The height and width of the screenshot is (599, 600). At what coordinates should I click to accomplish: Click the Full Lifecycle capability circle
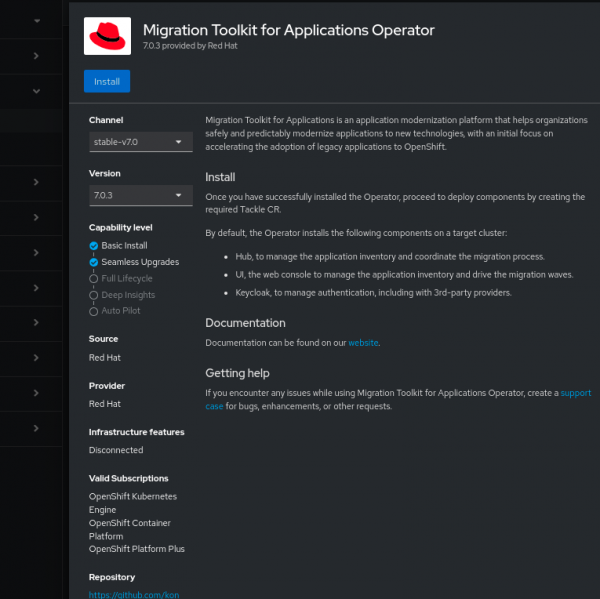93,278
